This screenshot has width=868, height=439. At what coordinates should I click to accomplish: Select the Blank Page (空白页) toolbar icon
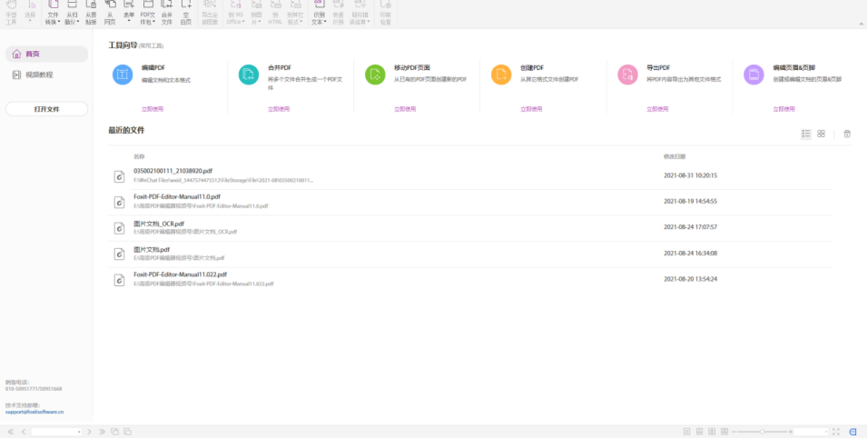(187, 13)
